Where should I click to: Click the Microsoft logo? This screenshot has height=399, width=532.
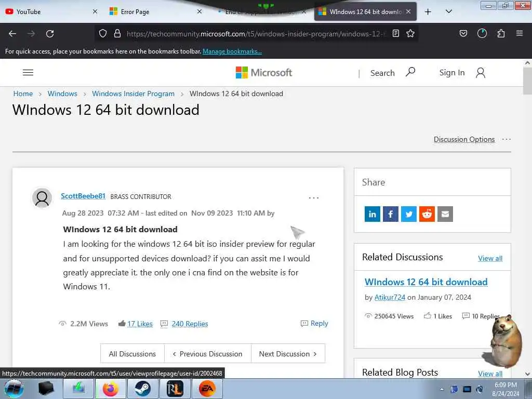[264, 73]
